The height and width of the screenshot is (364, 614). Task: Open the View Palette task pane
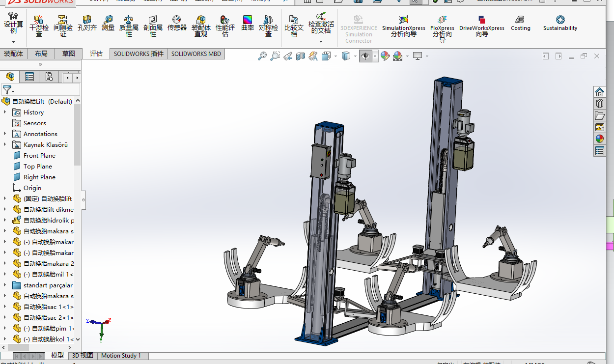coord(599,127)
